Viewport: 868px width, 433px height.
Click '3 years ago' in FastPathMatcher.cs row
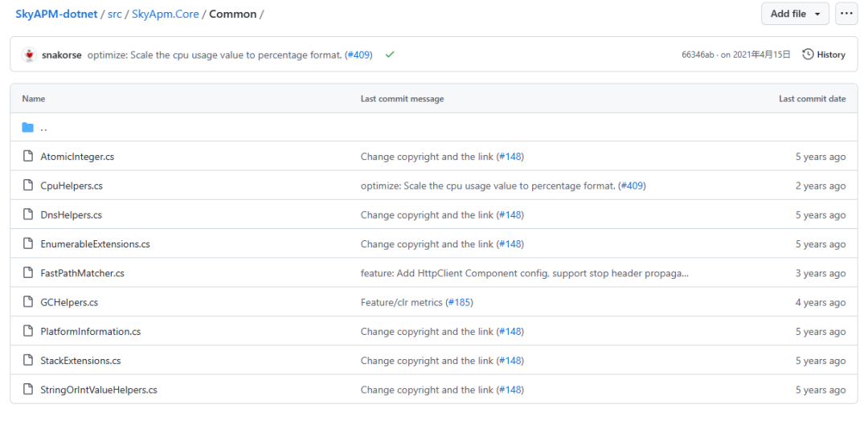pos(821,273)
